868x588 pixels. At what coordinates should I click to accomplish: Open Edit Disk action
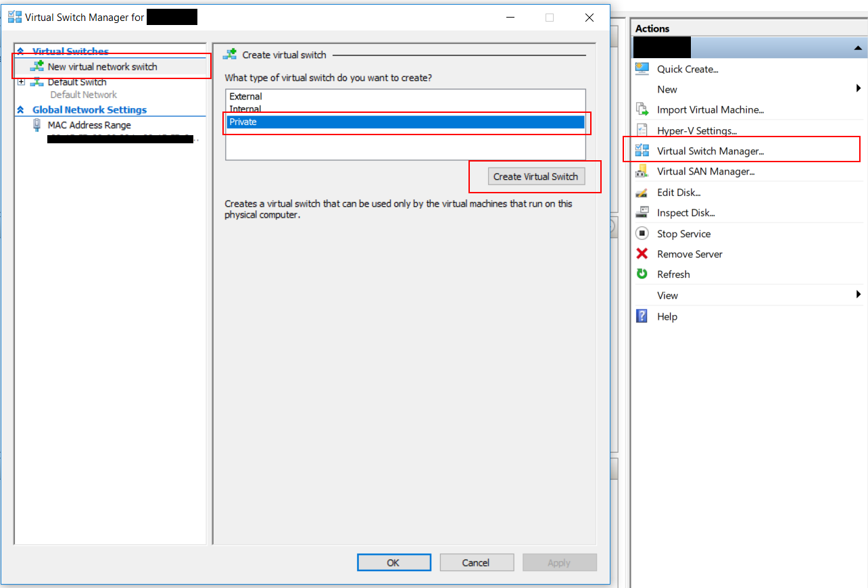(679, 193)
